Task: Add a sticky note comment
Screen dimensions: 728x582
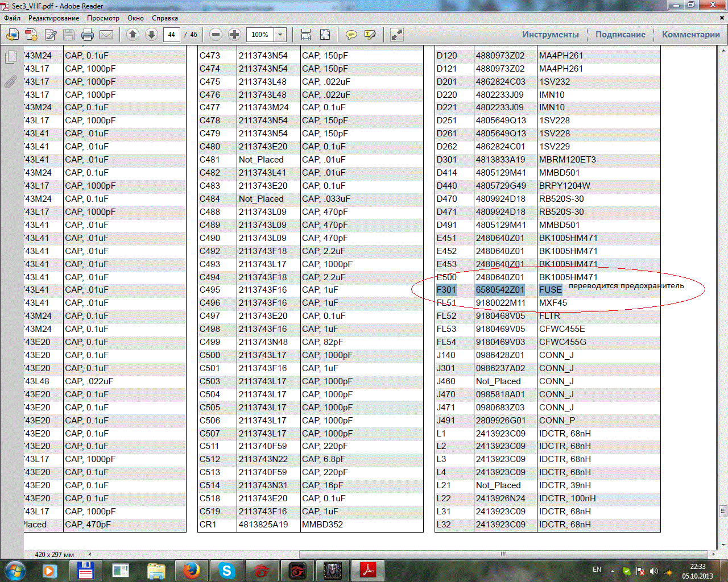Action: point(351,35)
